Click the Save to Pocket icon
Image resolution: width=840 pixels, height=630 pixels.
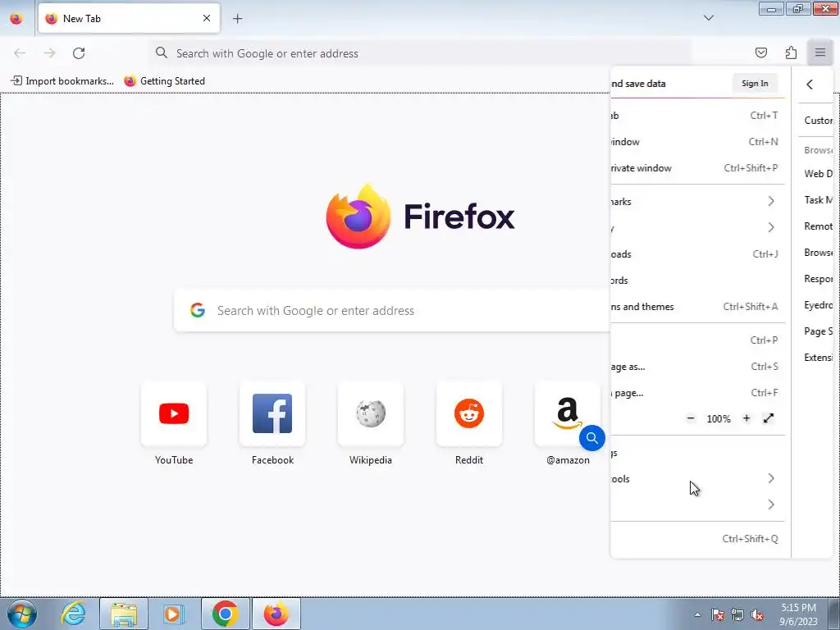760,52
